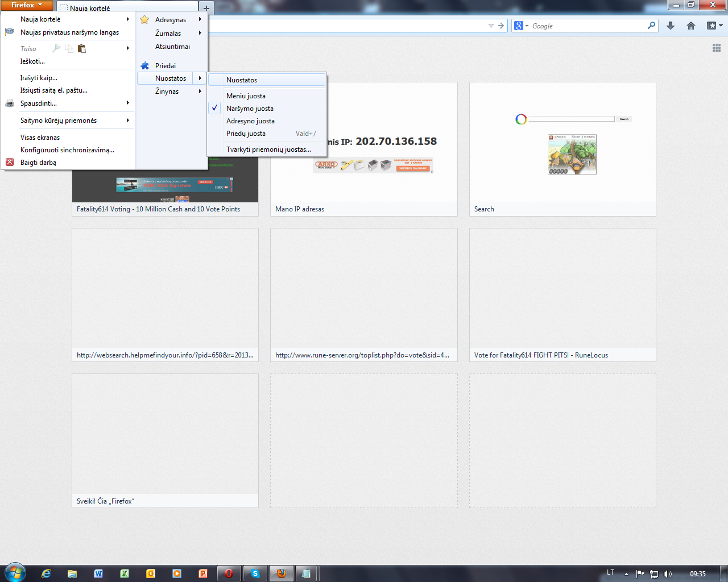Select Naujas privataus naršymo langas
Viewport: 728px width, 582px height.
coord(68,32)
